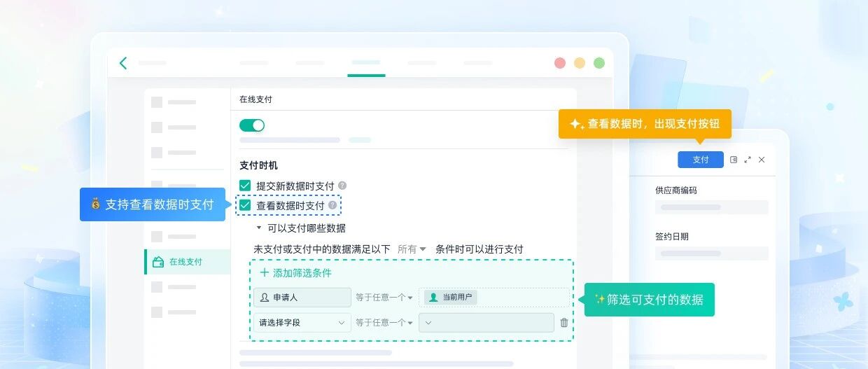
Task: Open 等于任意一个 operator dropdown for 申请人
Action: click(384, 298)
